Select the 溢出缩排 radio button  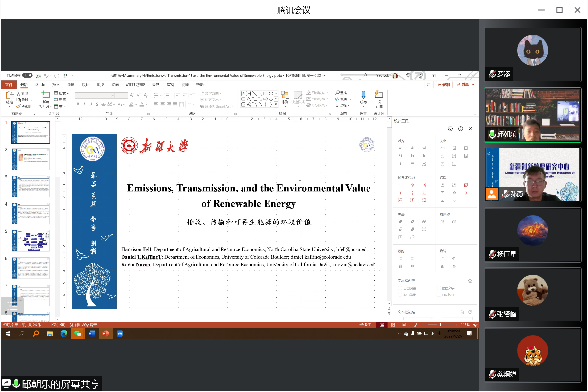pyautogui.click(x=400, y=294)
